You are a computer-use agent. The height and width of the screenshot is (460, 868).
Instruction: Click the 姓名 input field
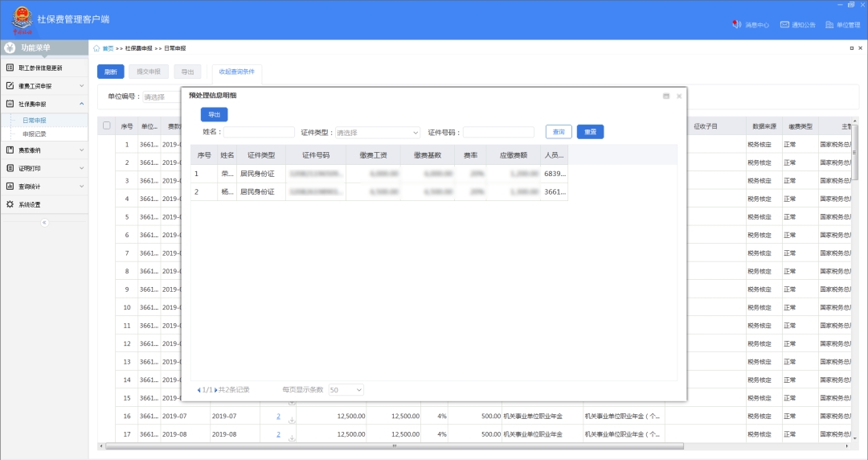pyautogui.click(x=257, y=133)
